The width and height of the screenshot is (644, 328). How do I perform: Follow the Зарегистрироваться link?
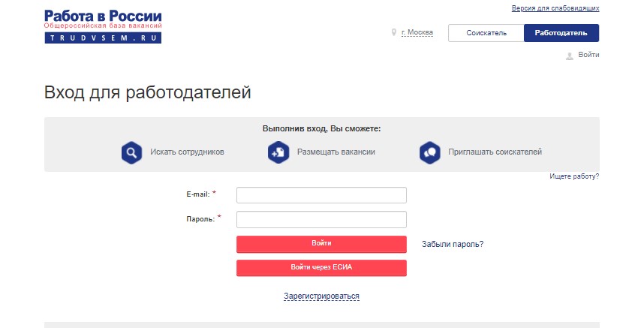321,296
